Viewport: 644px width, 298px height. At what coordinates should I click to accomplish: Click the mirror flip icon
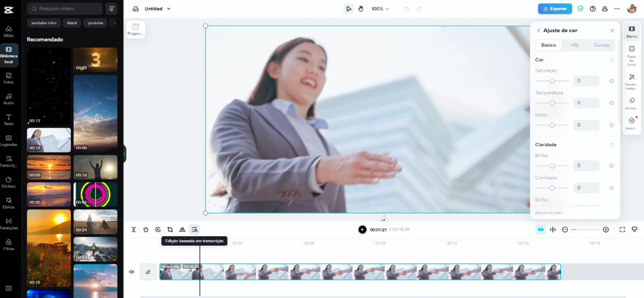(x=182, y=230)
